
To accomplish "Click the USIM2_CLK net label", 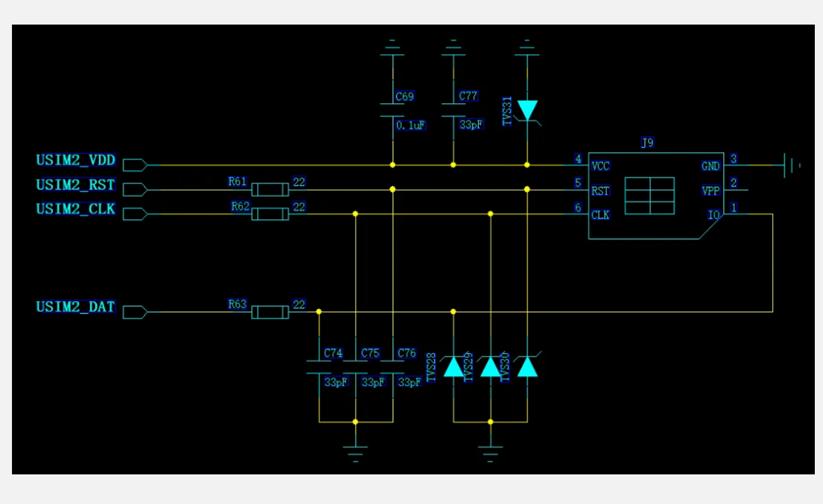I will [x=76, y=209].
